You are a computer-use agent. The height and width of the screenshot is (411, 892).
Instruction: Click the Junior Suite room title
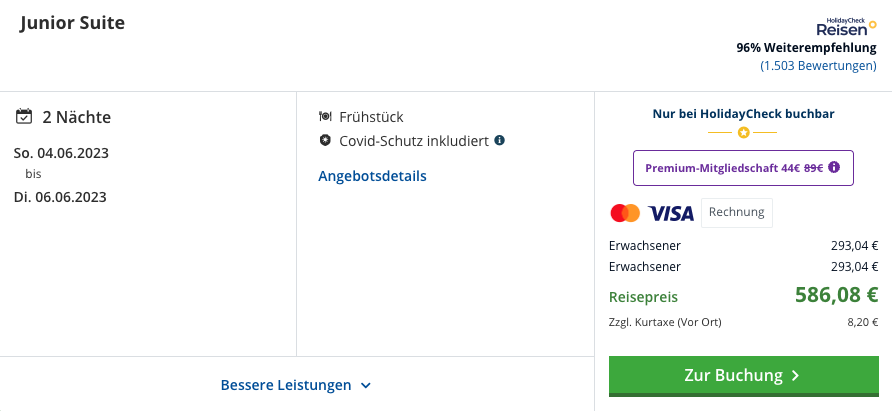[x=72, y=23]
